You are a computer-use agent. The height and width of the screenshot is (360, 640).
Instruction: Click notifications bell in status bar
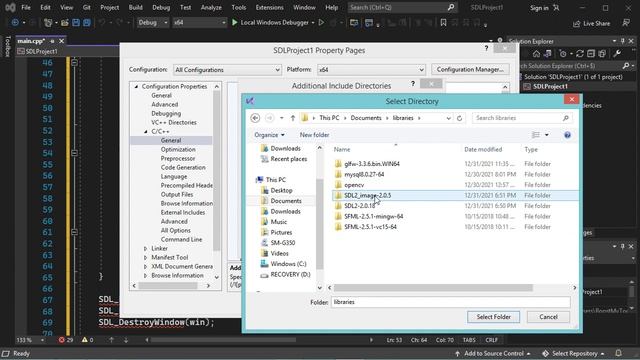619,353
